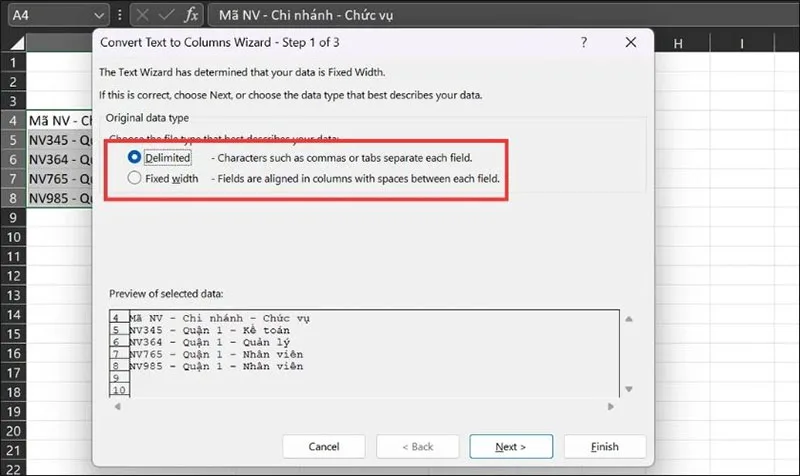Screen dimensions: 800x476
Task: Open the Name Box dropdown arrow
Action: point(99,15)
